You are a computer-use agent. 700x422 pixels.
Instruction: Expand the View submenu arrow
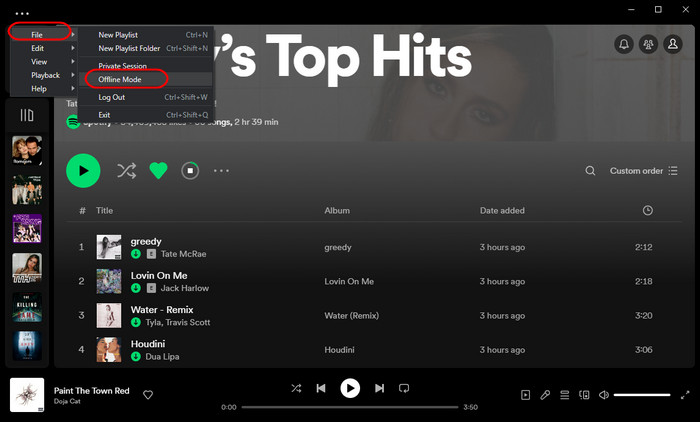click(x=73, y=61)
